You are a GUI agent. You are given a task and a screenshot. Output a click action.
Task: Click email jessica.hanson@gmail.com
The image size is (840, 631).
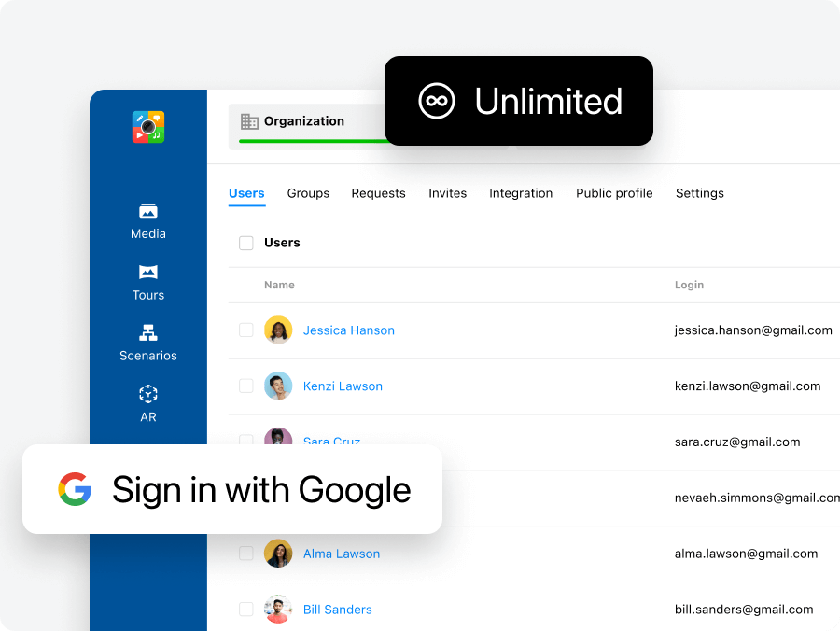[x=753, y=330]
